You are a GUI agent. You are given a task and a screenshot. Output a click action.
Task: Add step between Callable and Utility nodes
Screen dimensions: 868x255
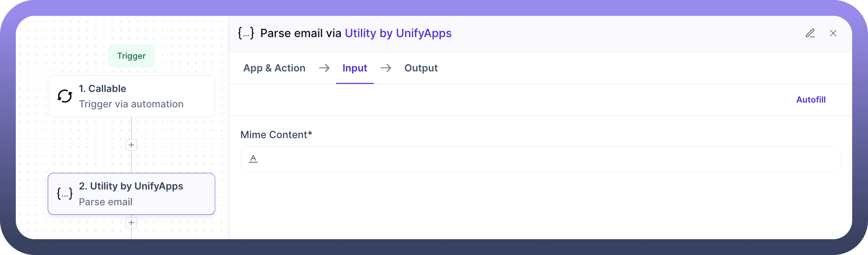pyautogui.click(x=132, y=145)
